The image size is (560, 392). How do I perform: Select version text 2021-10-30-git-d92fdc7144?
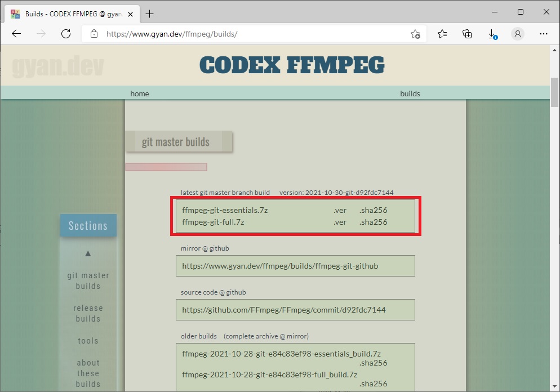point(349,193)
